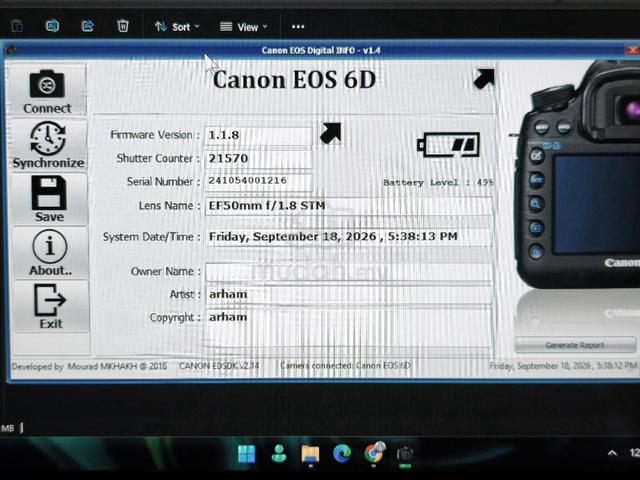Click the Serial Number field
The image size is (640, 480).
[x=258, y=181]
